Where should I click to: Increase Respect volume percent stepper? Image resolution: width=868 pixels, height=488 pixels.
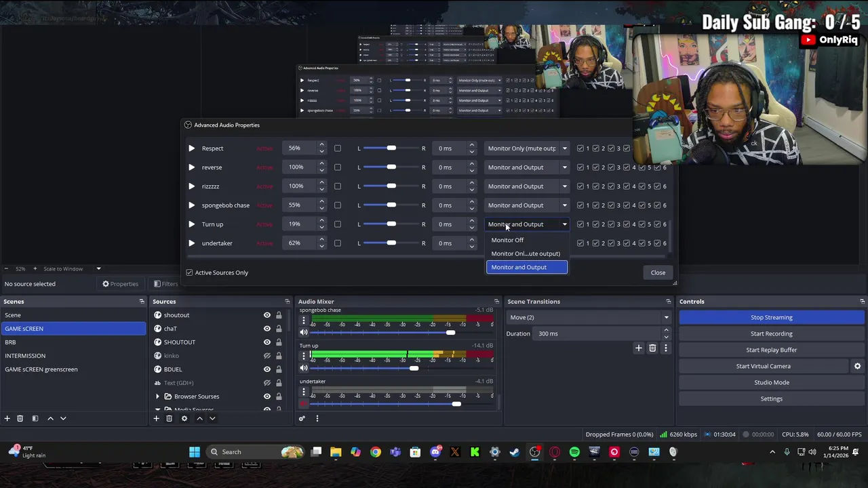pyautogui.click(x=322, y=146)
